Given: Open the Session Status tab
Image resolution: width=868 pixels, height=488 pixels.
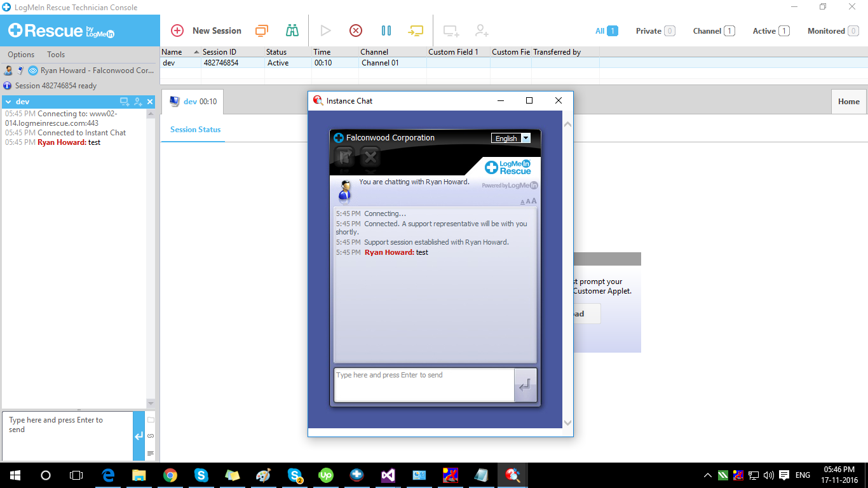Looking at the screenshot, I should (196, 130).
